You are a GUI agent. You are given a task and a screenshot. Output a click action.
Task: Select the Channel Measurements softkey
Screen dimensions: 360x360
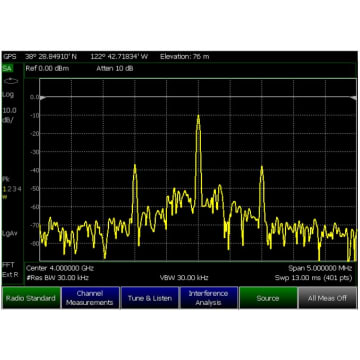pos(90,298)
